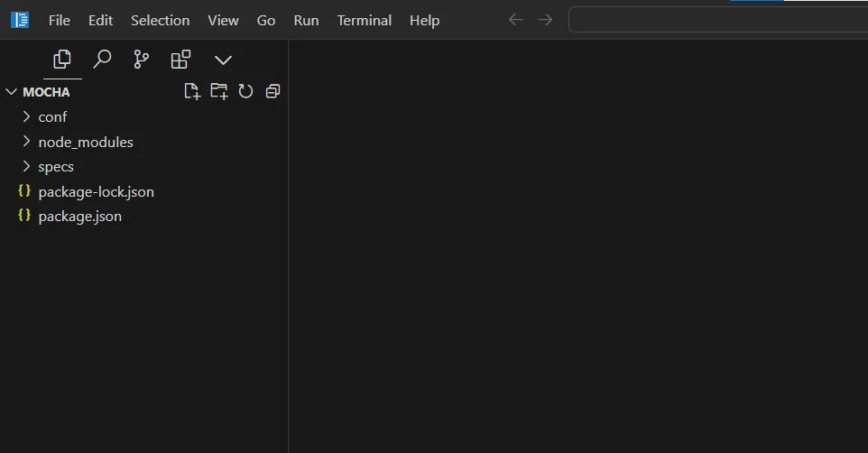This screenshot has height=453, width=868.
Task: Select the node_modules folder label
Action: click(86, 143)
